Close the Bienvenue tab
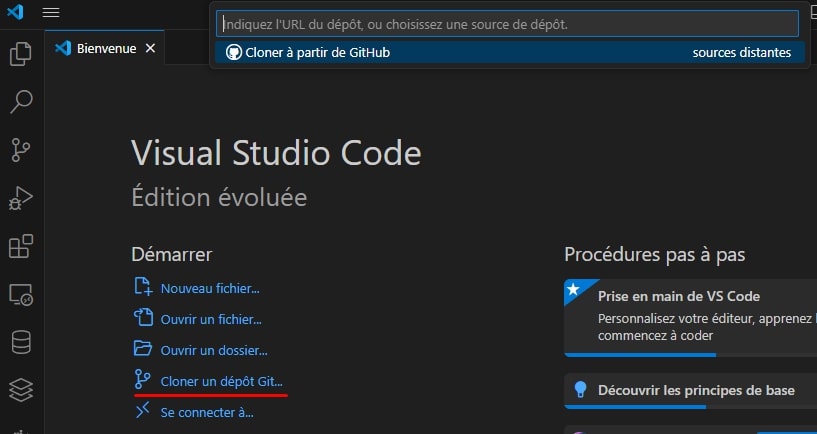Viewport: 817px width, 434px height. point(150,48)
